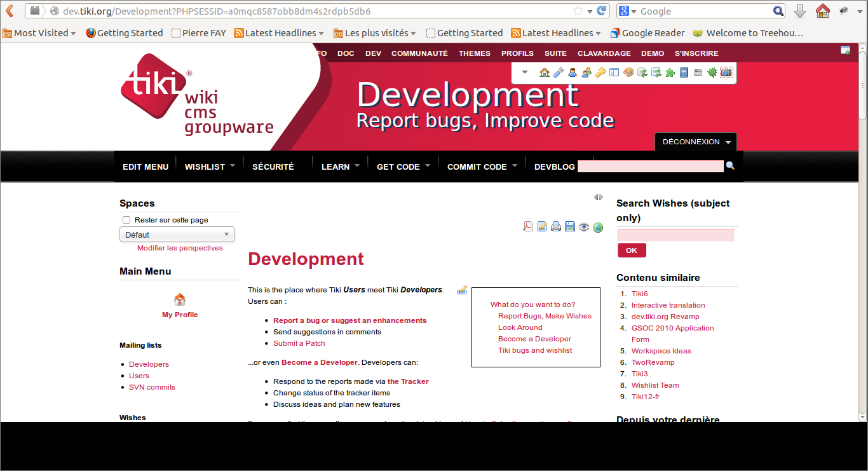Click the blue floppy disk save icon
Image resolution: width=868 pixels, height=471 pixels.
(x=570, y=226)
